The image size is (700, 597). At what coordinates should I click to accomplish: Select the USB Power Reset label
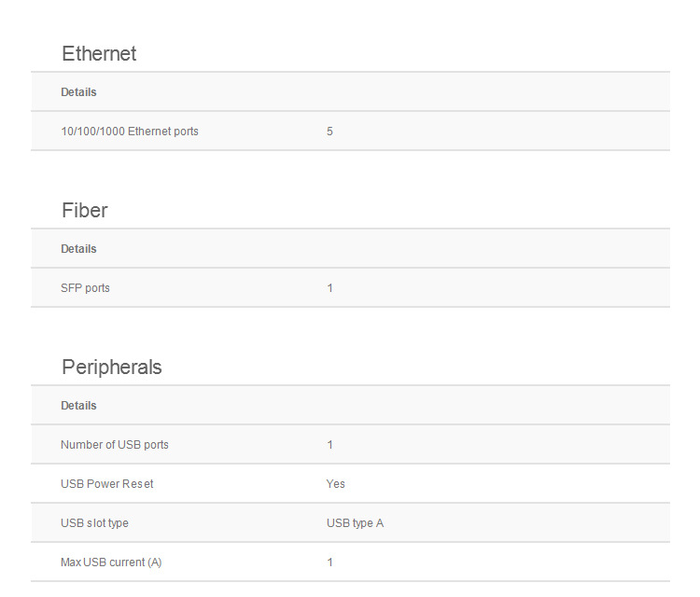107,484
